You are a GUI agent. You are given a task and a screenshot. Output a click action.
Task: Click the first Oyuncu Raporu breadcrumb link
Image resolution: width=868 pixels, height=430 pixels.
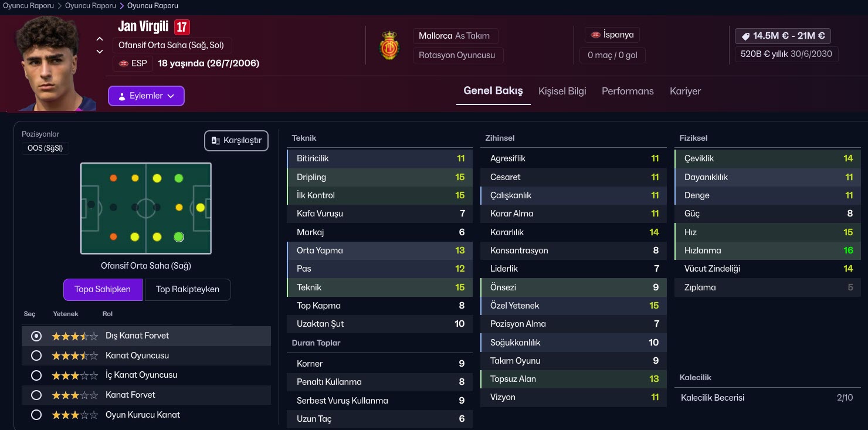(28, 5)
